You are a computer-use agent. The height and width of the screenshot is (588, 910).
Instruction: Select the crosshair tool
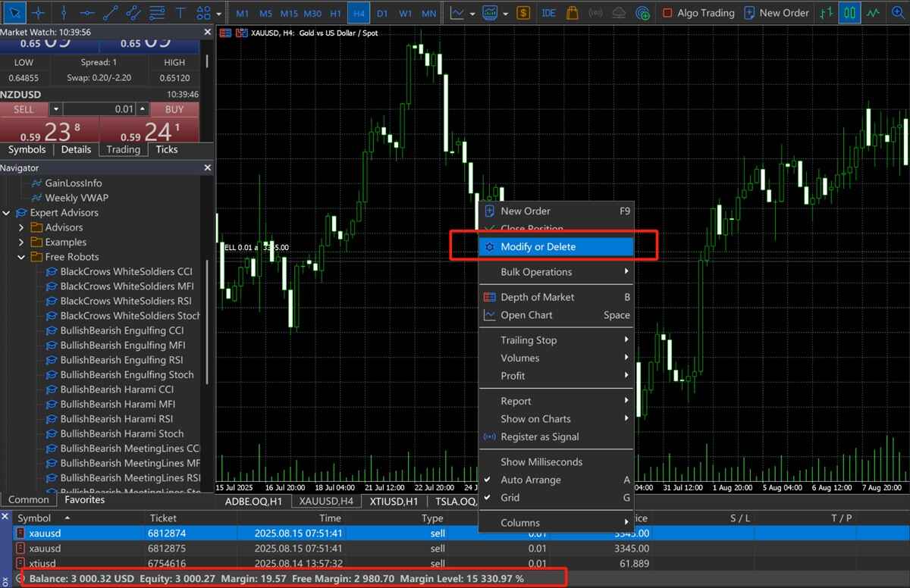click(39, 13)
